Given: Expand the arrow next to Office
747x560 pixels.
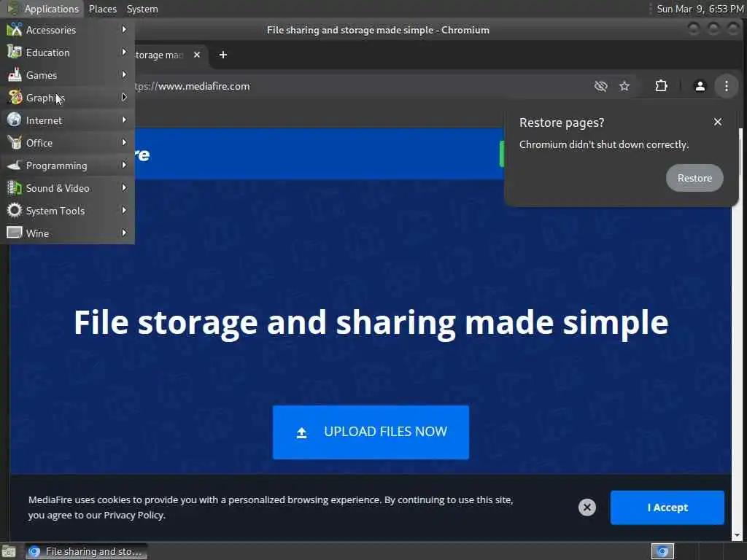Looking at the screenshot, I should (124, 142).
